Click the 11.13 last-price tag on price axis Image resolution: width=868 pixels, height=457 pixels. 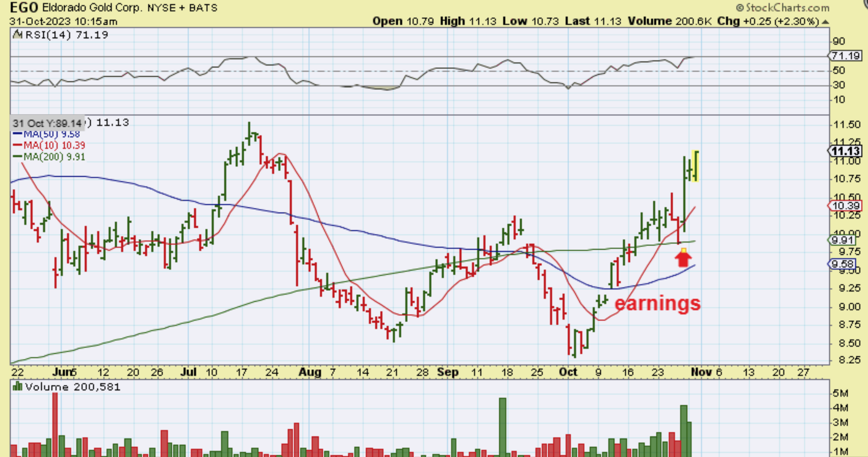[x=845, y=151]
